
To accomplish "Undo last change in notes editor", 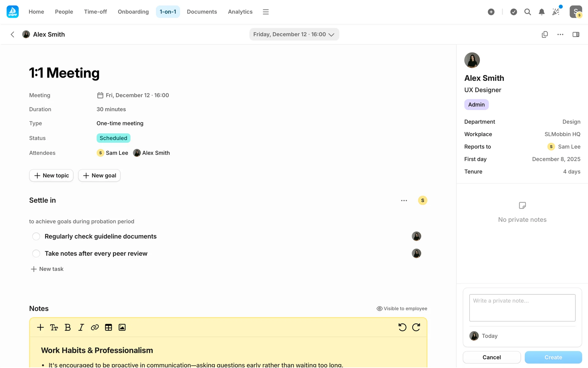I will [x=402, y=327].
